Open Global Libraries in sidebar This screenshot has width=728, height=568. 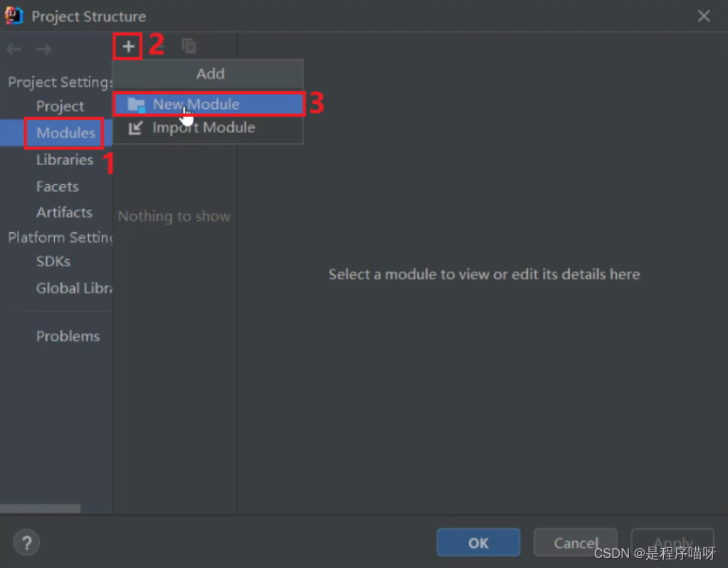74,288
